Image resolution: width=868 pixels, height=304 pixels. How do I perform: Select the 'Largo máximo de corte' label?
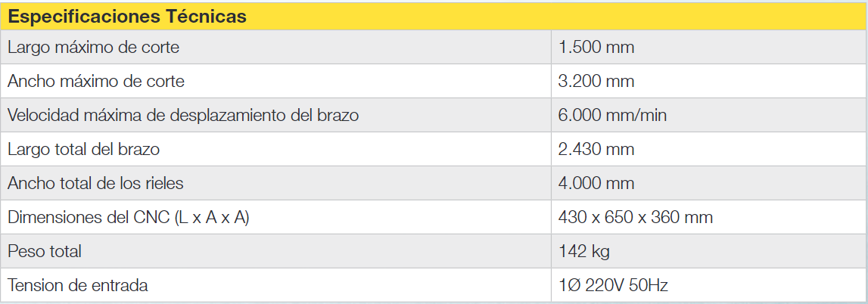[93, 47]
